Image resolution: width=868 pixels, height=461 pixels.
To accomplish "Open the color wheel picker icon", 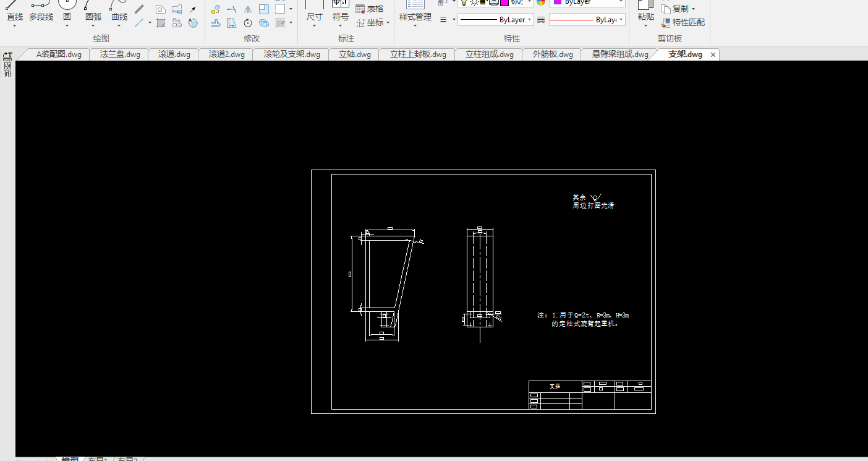I will [x=541, y=2].
